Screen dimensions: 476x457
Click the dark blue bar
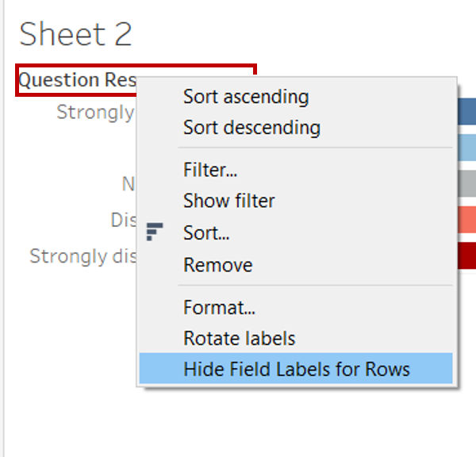pyautogui.click(x=467, y=112)
